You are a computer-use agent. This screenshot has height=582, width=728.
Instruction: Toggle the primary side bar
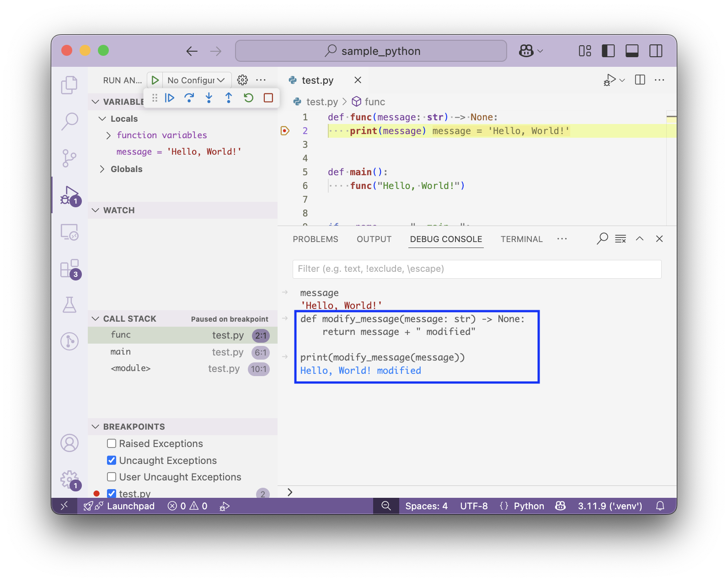tap(608, 51)
